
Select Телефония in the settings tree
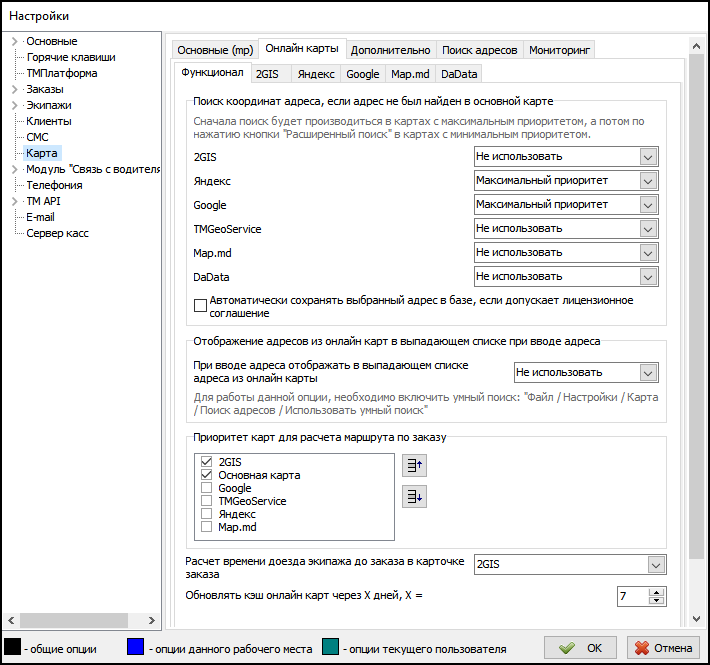54,185
